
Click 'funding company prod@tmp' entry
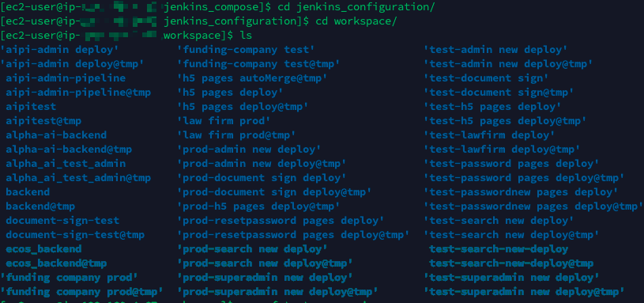pos(81,292)
